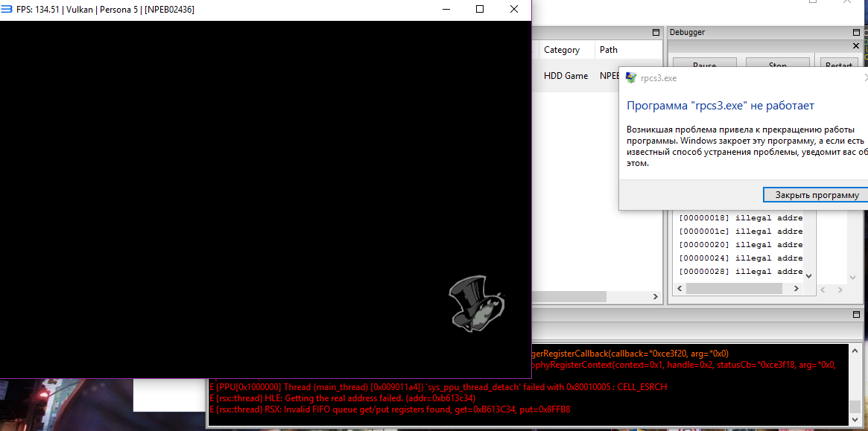The width and height of the screenshot is (868, 431).
Task: Pause emulation from the Debugger panel
Action: click(704, 65)
